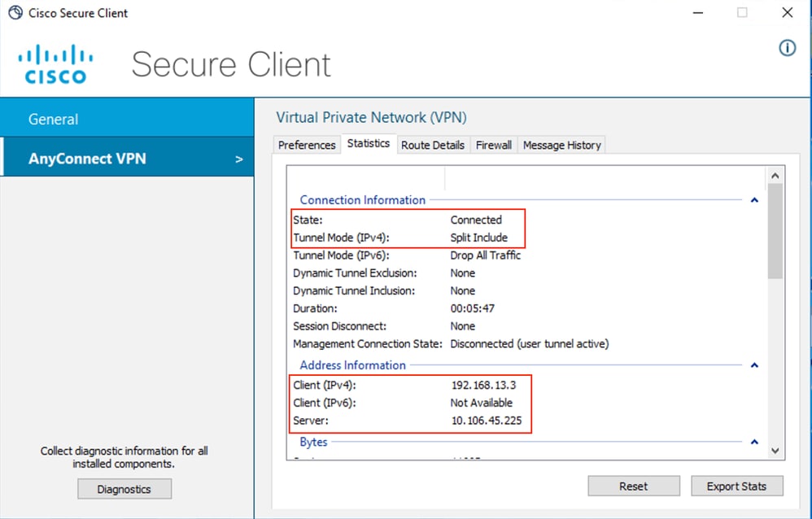Click the Dynamic Tunnel Inclusion label

(354, 290)
